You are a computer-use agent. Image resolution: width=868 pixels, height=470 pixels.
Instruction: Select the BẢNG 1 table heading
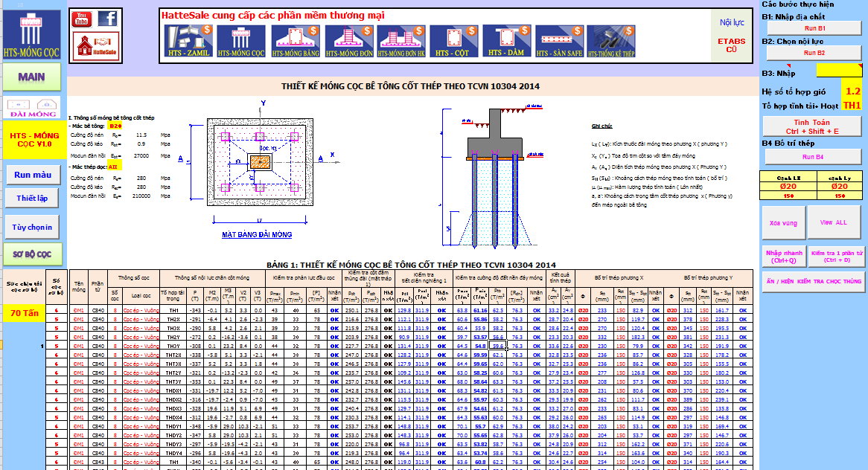(x=411, y=265)
